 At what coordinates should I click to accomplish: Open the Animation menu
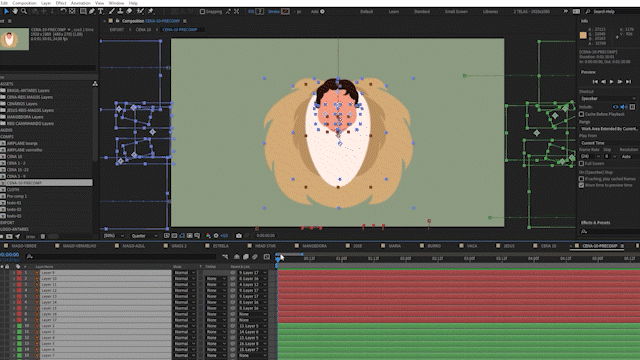coord(80,3)
